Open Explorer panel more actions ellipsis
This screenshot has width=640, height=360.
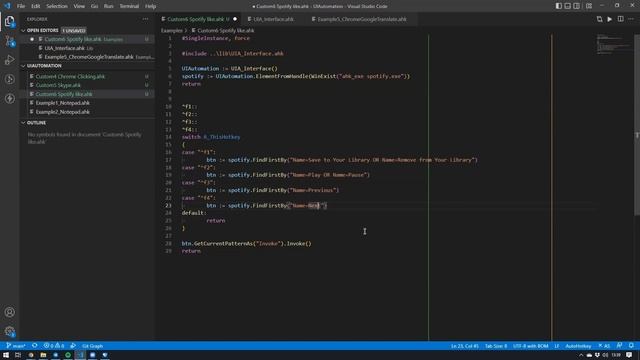coord(145,19)
